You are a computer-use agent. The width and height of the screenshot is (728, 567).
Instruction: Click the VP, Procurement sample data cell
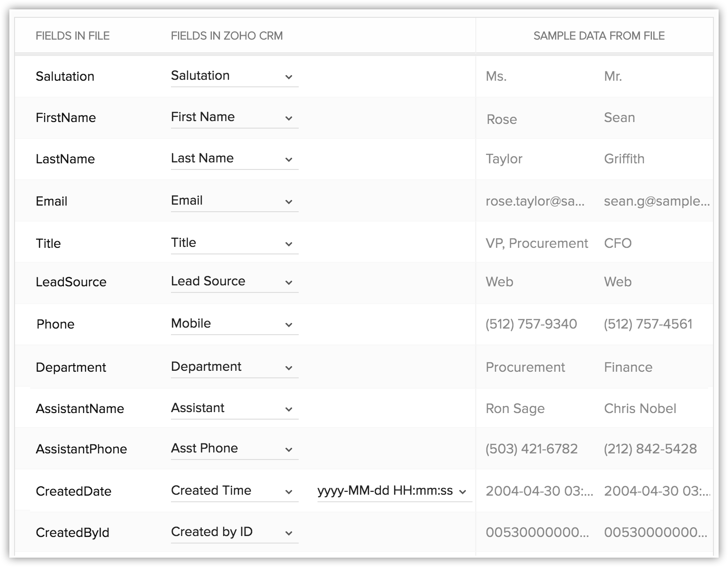click(x=537, y=243)
